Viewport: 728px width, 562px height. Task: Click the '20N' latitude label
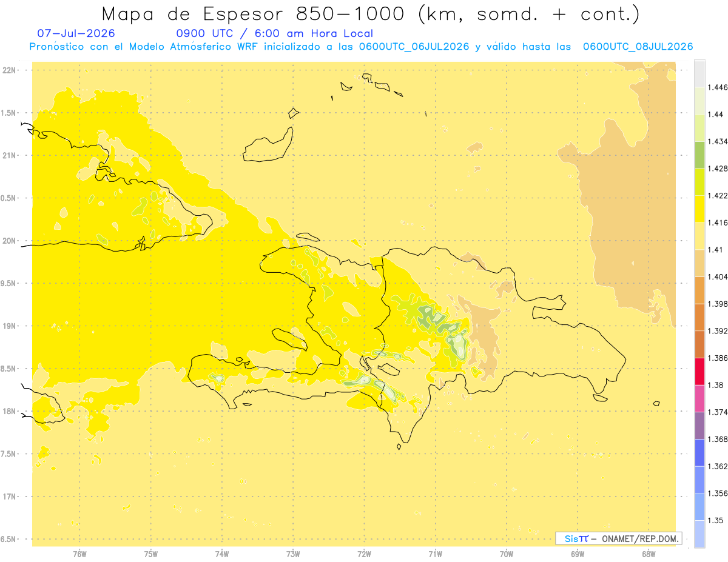click(10, 241)
